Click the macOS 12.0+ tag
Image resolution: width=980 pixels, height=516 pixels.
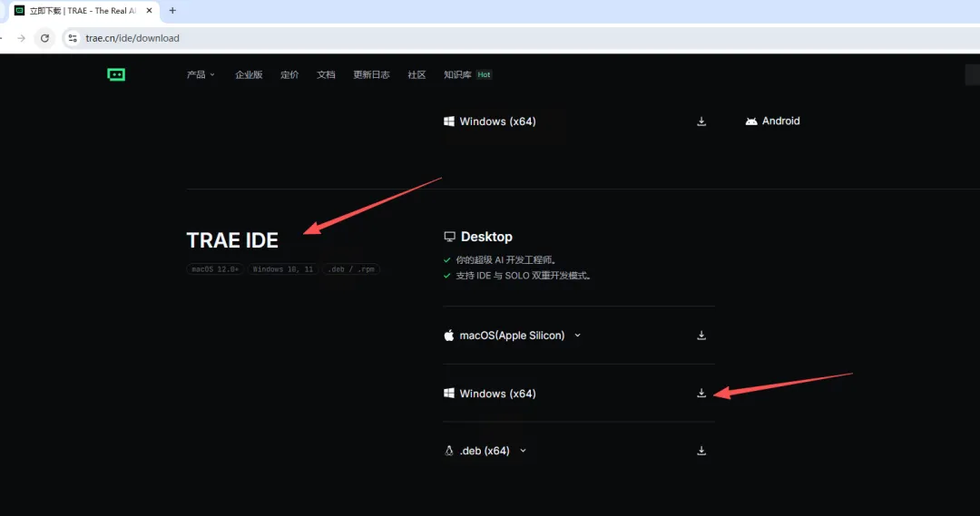click(x=215, y=269)
